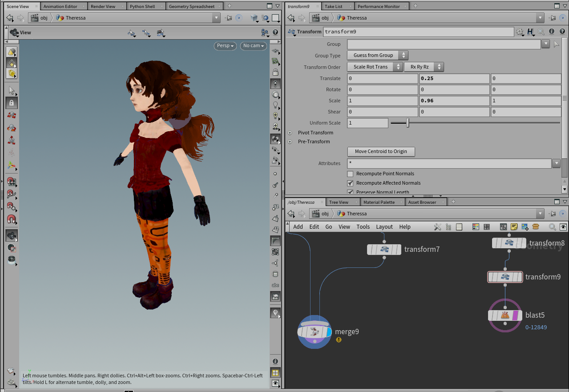This screenshot has height=392, width=569.
Task: Toggle the pin on the parameter pane path bar
Action: point(553,18)
